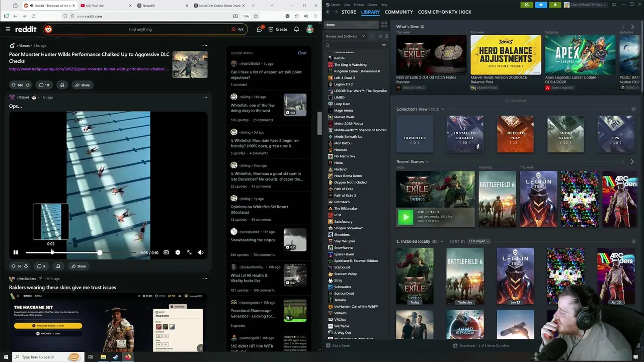Screen dimensions: 644x362
Task: Open What's New settings gear
Action: point(422,27)
